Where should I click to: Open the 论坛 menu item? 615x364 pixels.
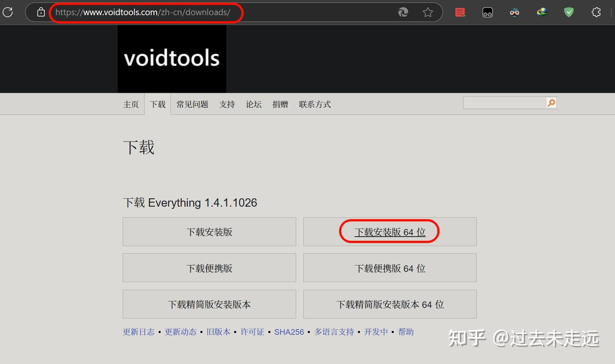pyautogui.click(x=253, y=104)
